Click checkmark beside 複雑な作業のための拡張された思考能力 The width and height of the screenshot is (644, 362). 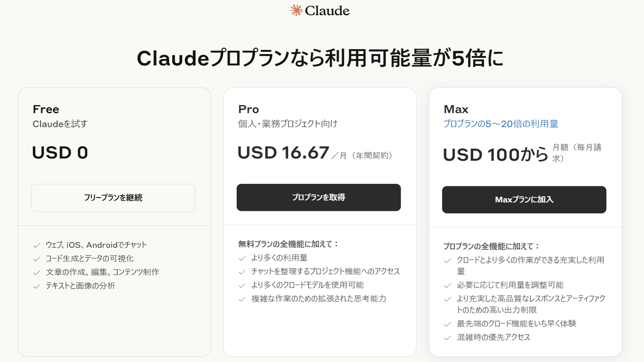(x=242, y=299)
